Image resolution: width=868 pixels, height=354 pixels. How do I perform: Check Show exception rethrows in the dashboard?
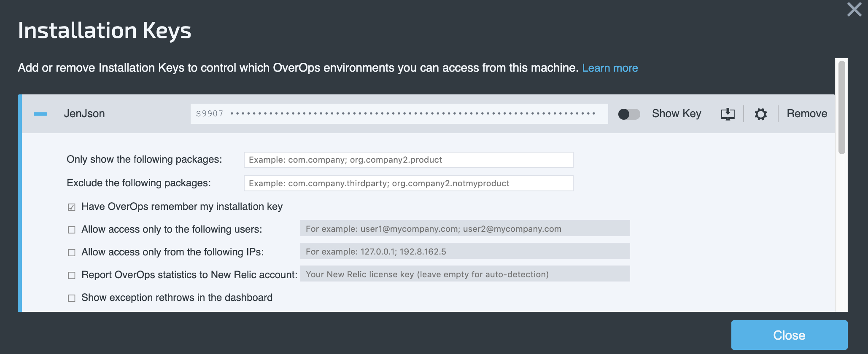pyautogui.click(x=72, y=298)
